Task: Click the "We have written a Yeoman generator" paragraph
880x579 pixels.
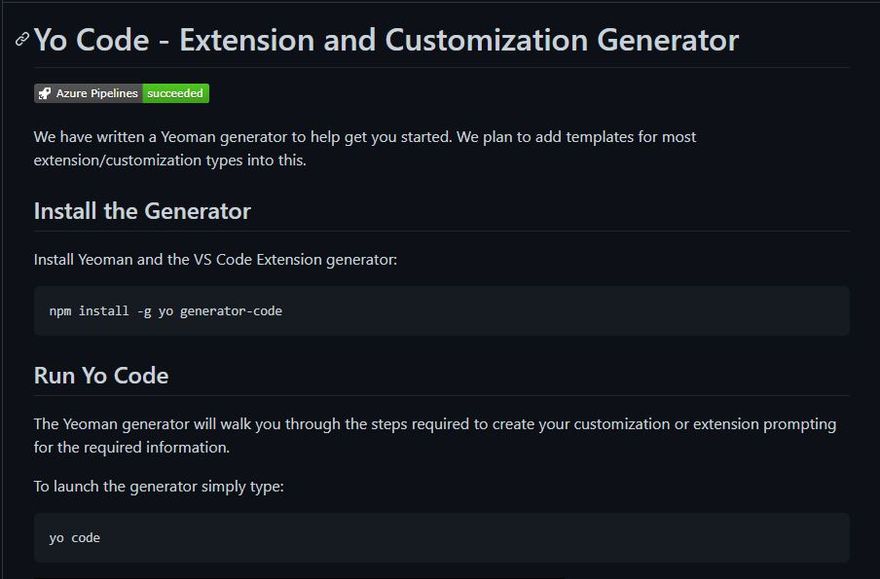Action: [365, 136]
